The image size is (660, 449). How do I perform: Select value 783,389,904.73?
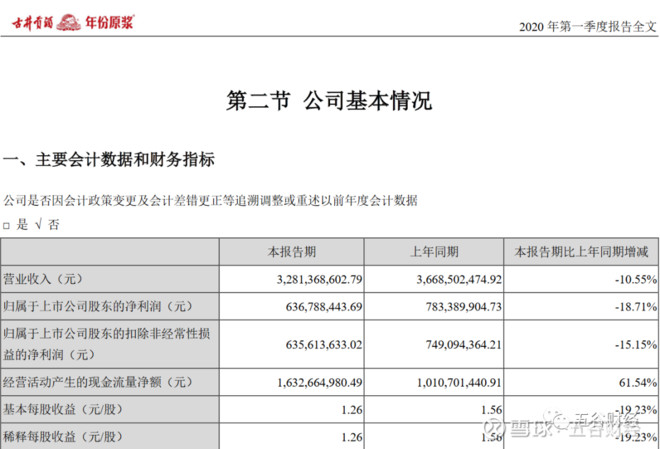coord(463,306)
